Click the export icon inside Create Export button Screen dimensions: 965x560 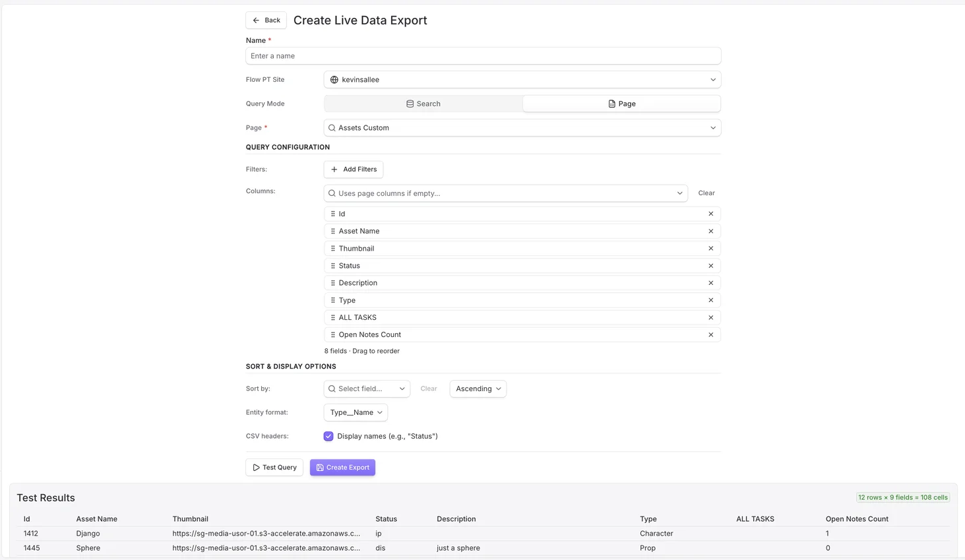coord(319,467)
